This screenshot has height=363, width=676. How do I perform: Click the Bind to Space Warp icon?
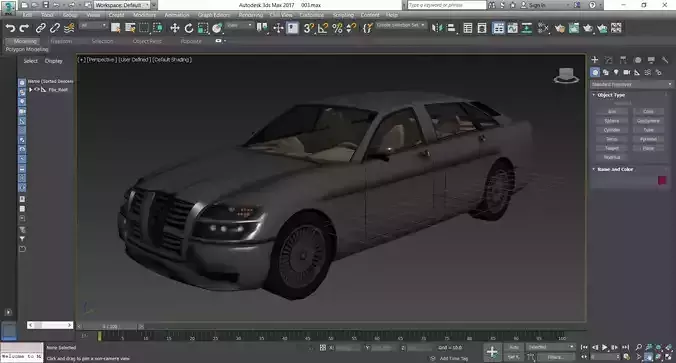[x=69, y=28]
